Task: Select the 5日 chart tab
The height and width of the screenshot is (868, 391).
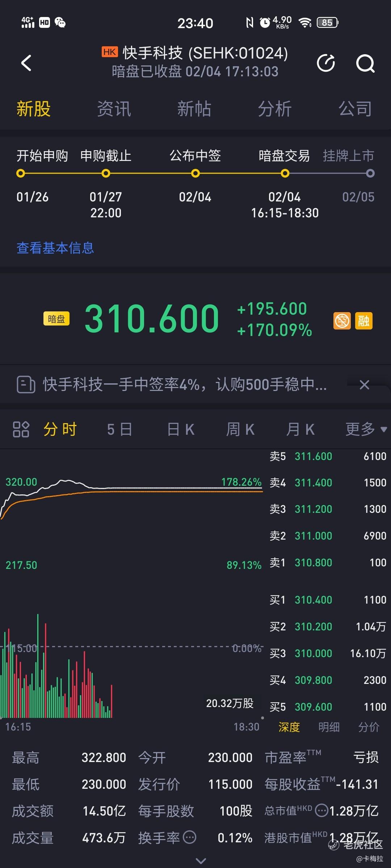Action: [119, 429]
